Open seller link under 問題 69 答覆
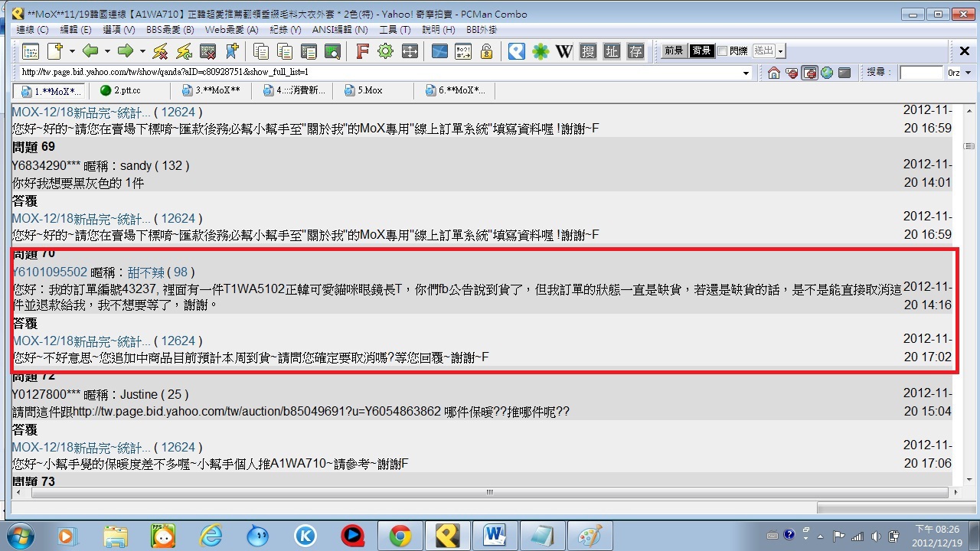 click(81, 219)
